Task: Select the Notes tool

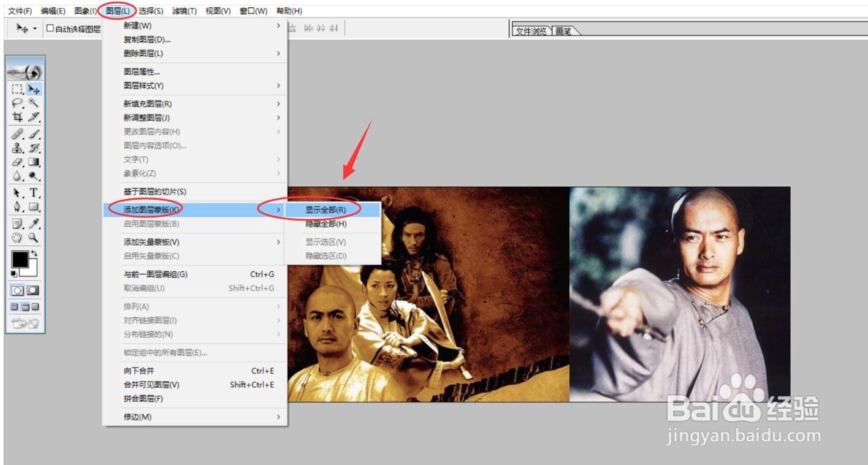Action: [x=17, y=223]
